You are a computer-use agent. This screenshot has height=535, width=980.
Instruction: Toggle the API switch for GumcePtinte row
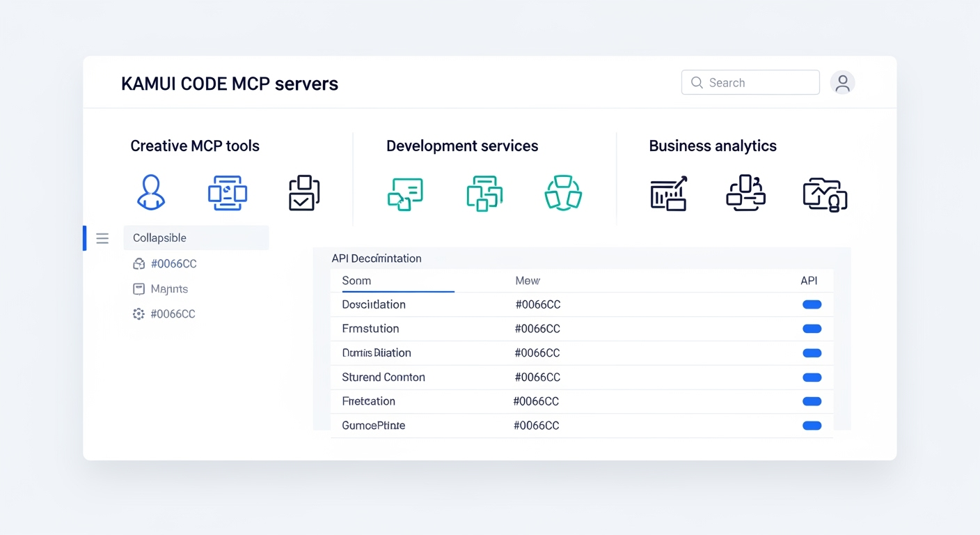(812, 426)
